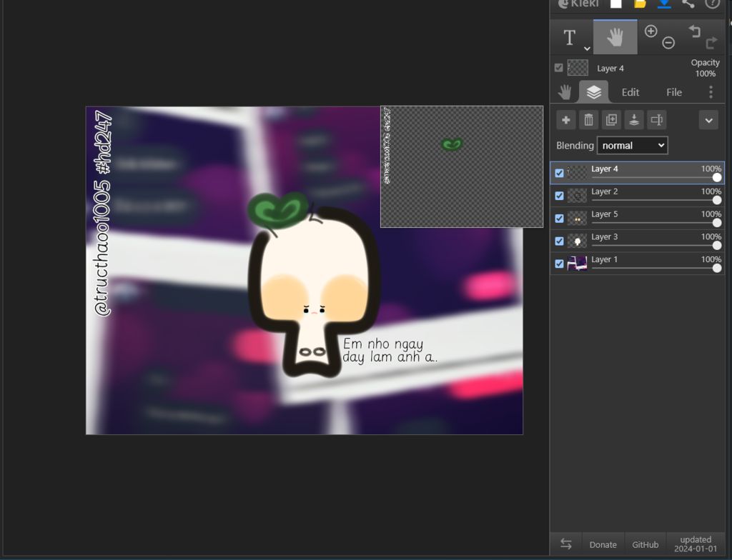This screenshot has height=560, width=732.
Task: Click the Layer 2 thumbnail in list
Action: [577, 196]
